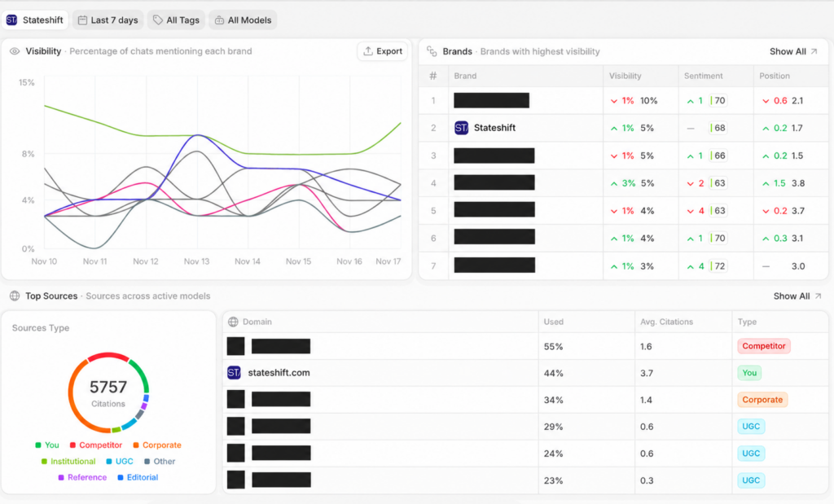Sort by the Sentiment column header

[x=703, y=76]
